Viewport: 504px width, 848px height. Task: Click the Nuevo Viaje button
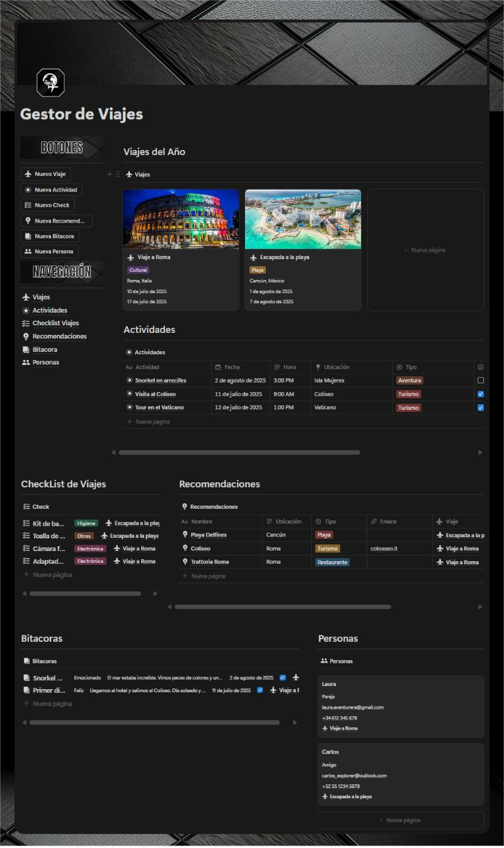[45, 174]
